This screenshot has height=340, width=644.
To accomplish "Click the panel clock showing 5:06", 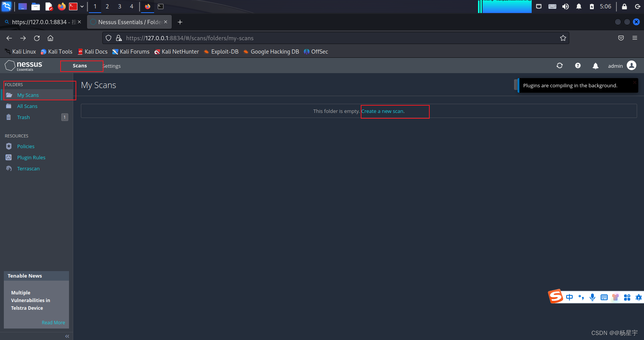I will point(605,6).
